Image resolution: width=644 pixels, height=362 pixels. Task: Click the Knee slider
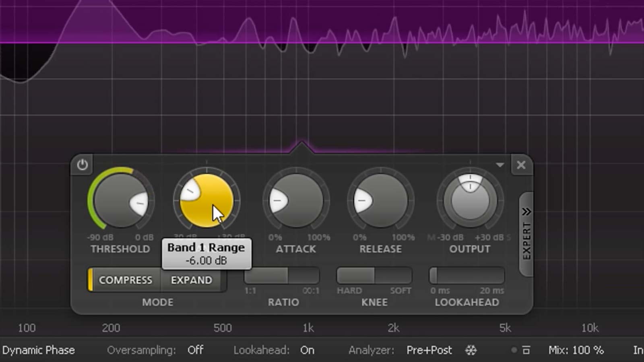coord(374,276)
